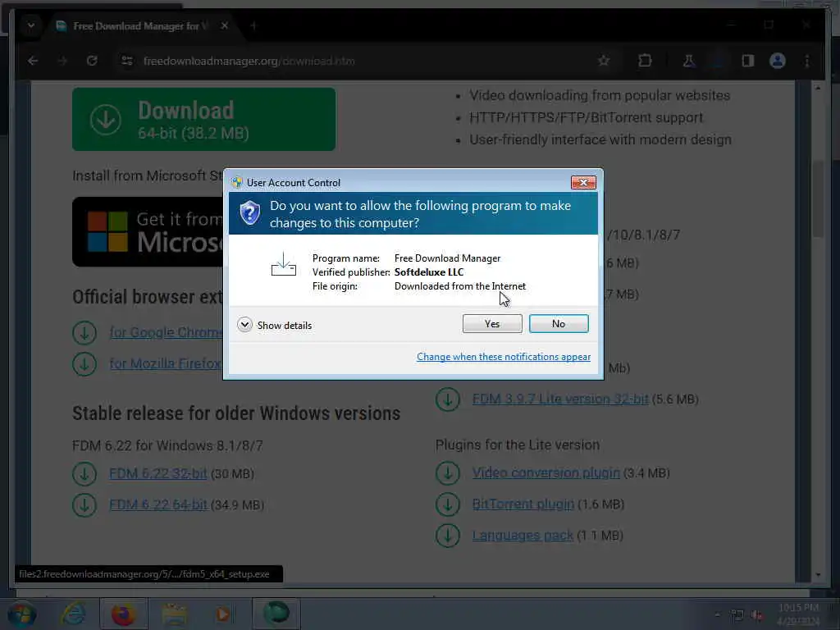Open tab search dropdown arrow
Image resolution: width=840 pixels, height=630 pixels.
[x=31, y=25]
